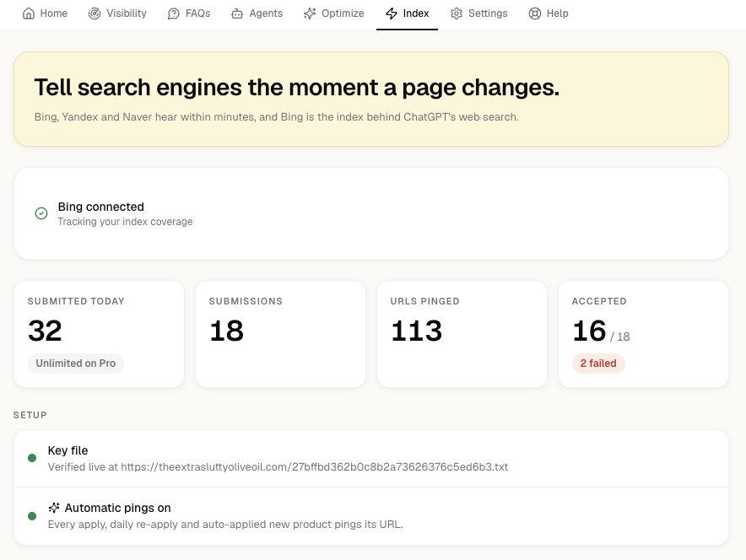Click the green dot beside Automatic pings on
This screenshot has width=746, height=560.
pyautogui.click(x=32, y=516)
